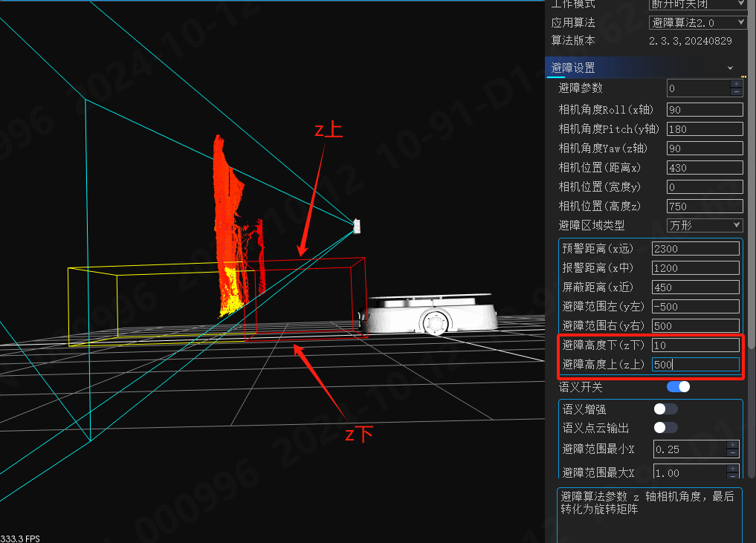Click the 相机位置(高度z) field showing 750
756x543 pixels.
[705, 207]
